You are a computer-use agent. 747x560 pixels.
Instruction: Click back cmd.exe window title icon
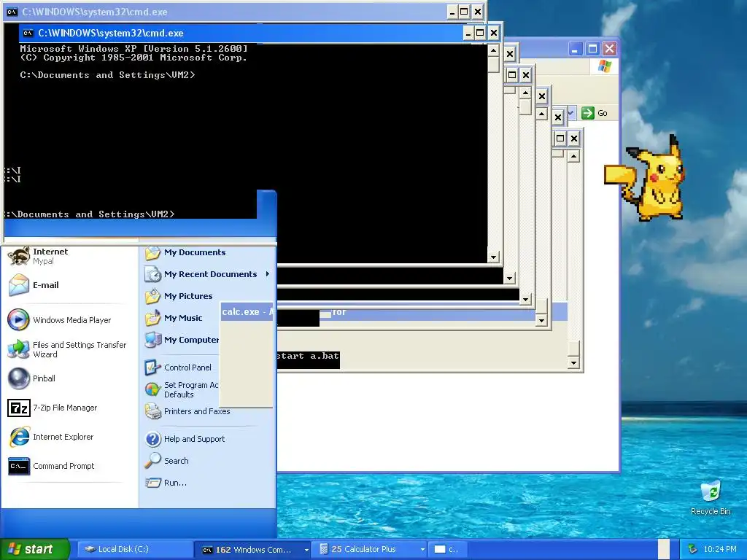[x=12, y=12]
